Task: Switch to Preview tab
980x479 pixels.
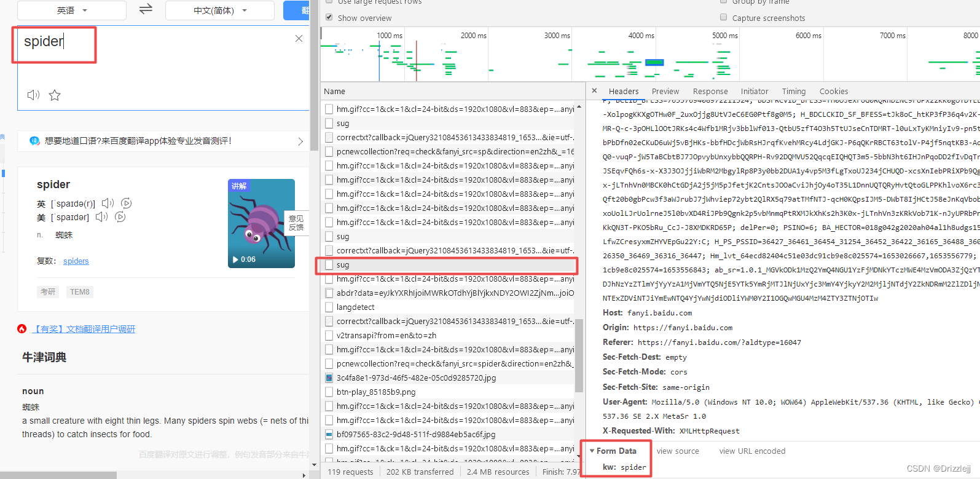Action: coord(665,91)
